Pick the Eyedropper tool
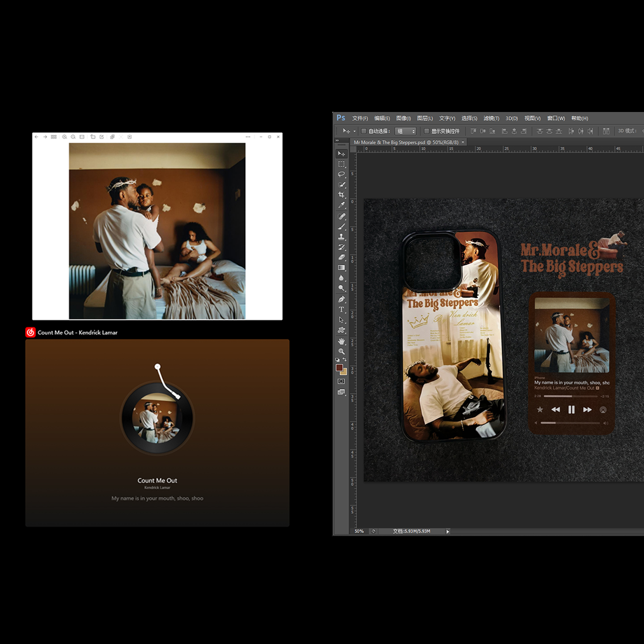This screenshot has height=644, width=644. click(341, 205)
